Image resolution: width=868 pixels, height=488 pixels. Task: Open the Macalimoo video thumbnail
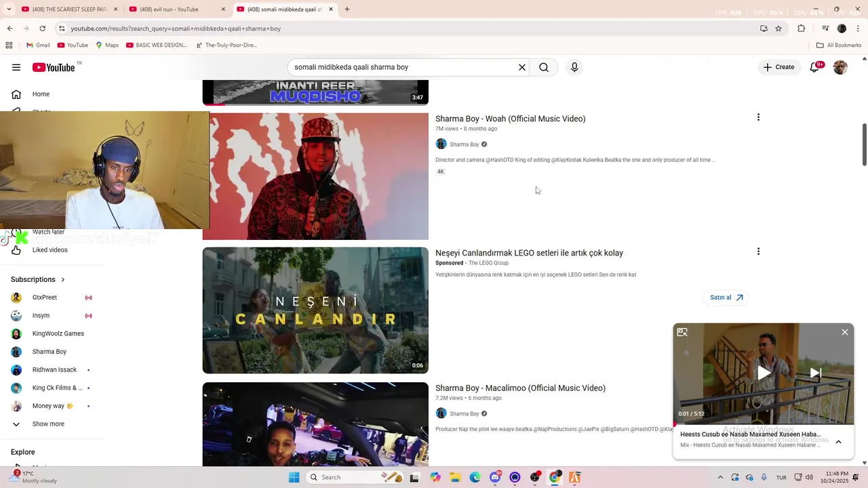pos(315,424)
